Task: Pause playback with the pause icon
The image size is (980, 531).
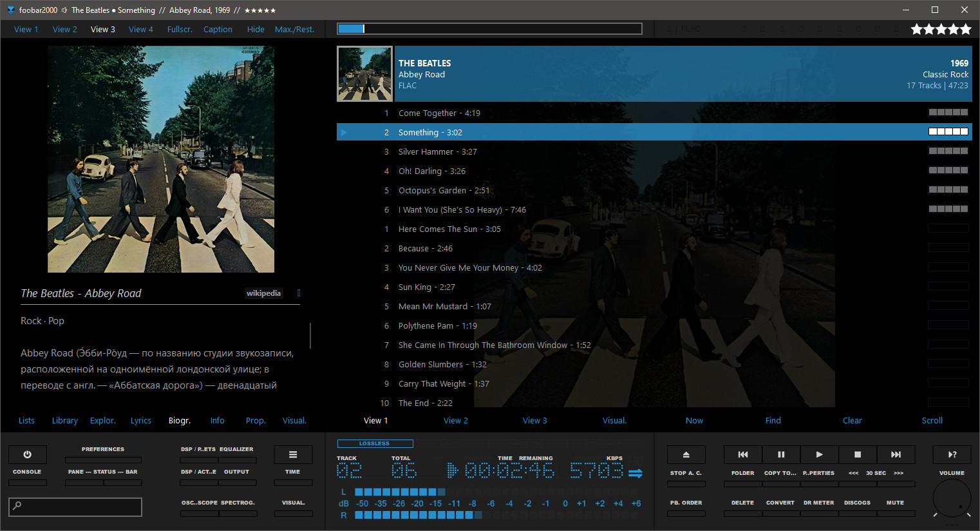Action: [781, 454]
